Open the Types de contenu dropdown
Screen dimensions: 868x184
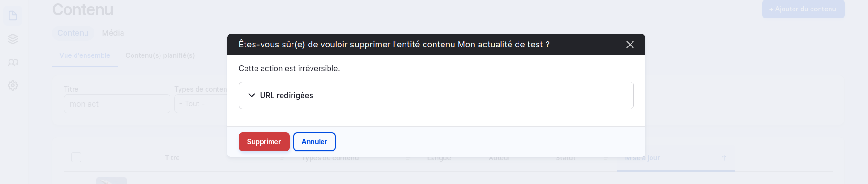click(201, 104)
